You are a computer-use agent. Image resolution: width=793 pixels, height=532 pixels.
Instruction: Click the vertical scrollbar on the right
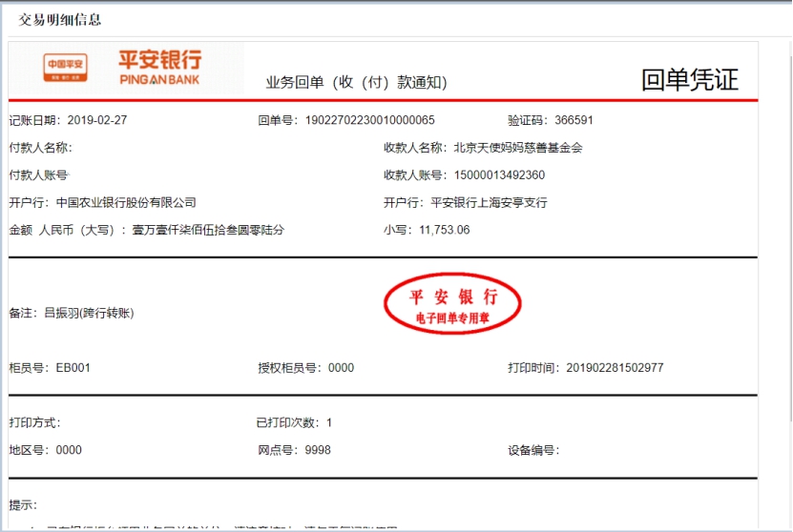coord(790,230)
